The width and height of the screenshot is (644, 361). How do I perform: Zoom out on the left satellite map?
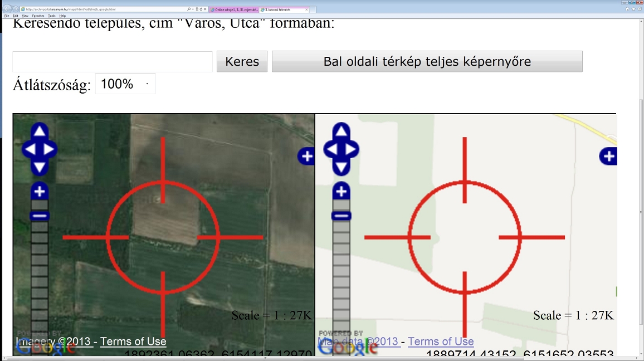pos(40,216)
